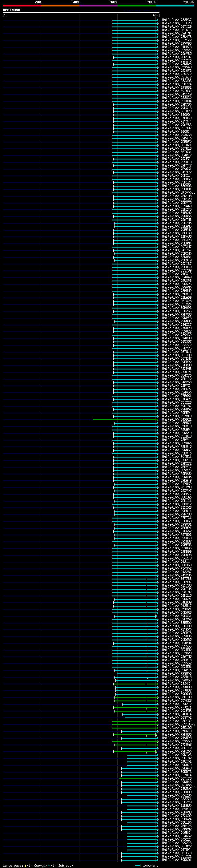Viewport: 197px width, 868px height.
Task: Select hit UniRef100_A8SJQ3
Action: 176,81
